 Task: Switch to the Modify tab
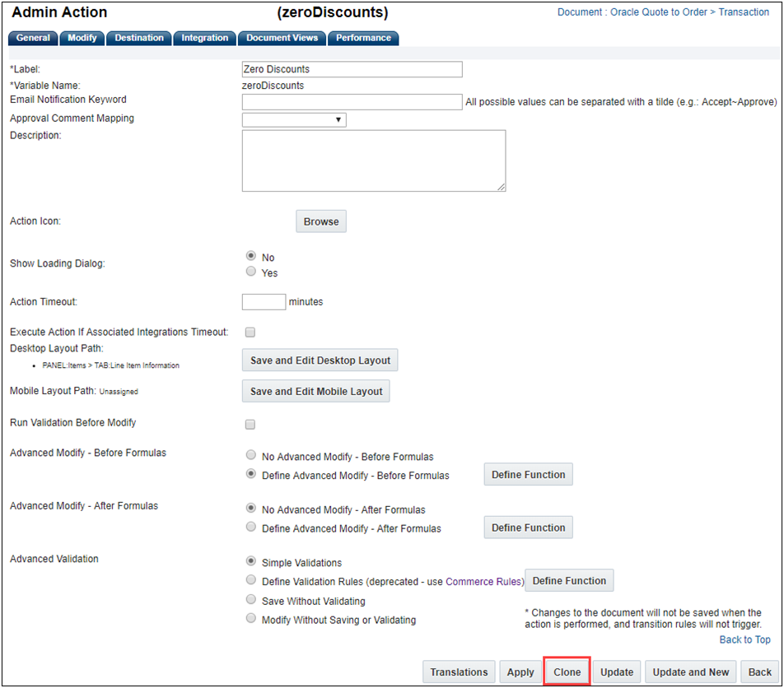point(82,38)
